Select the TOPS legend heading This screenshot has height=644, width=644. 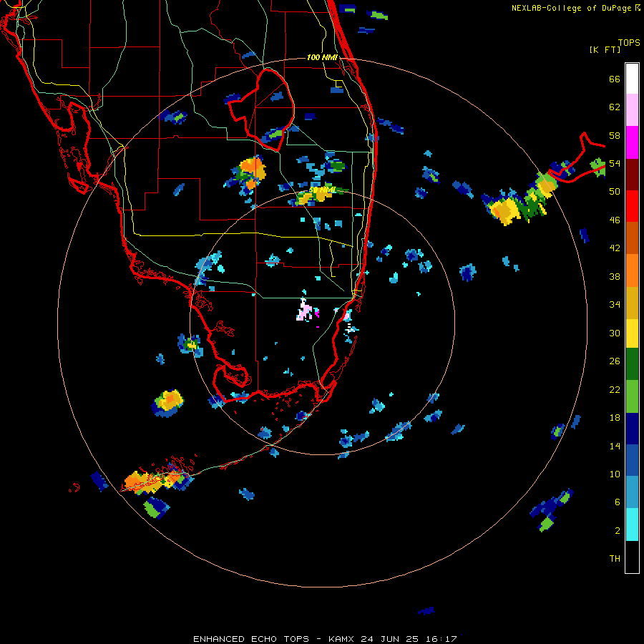(x=629, y=42)
